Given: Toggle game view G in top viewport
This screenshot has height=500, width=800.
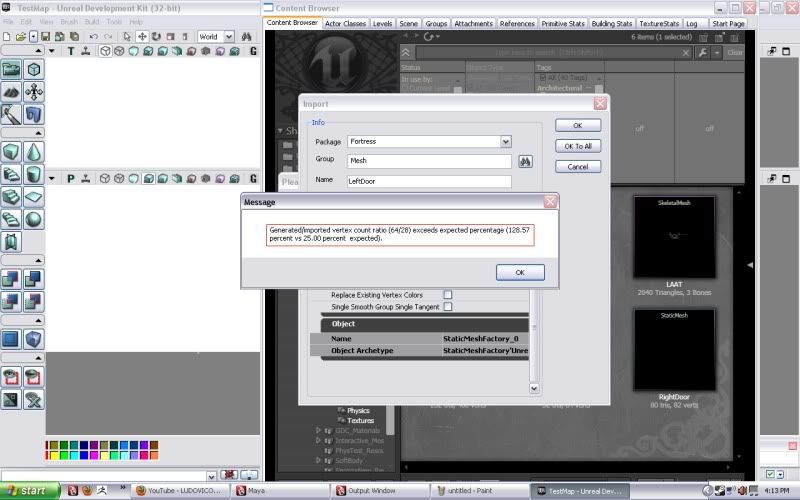Looking at the screenshot, I should click(253, 51).
